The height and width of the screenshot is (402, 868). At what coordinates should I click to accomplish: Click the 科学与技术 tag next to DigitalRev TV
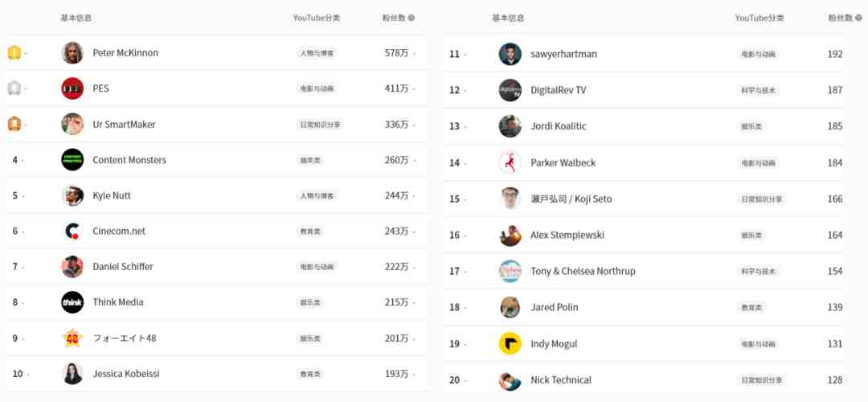coord(759,90)
